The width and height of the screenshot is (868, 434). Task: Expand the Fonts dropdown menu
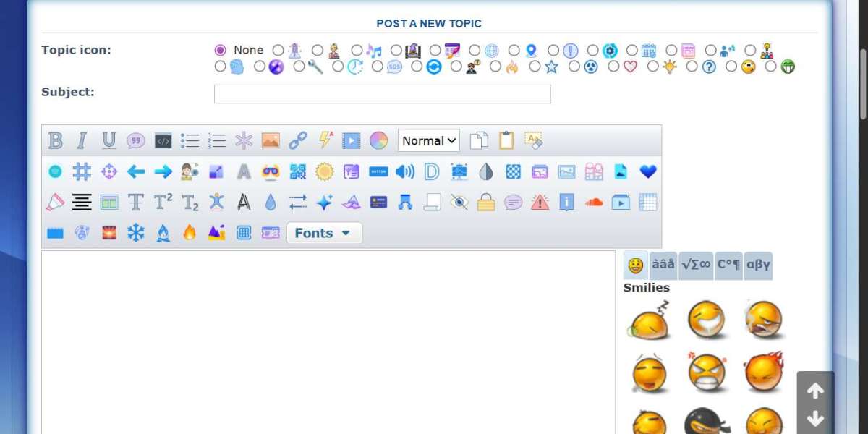click(324, 233)
